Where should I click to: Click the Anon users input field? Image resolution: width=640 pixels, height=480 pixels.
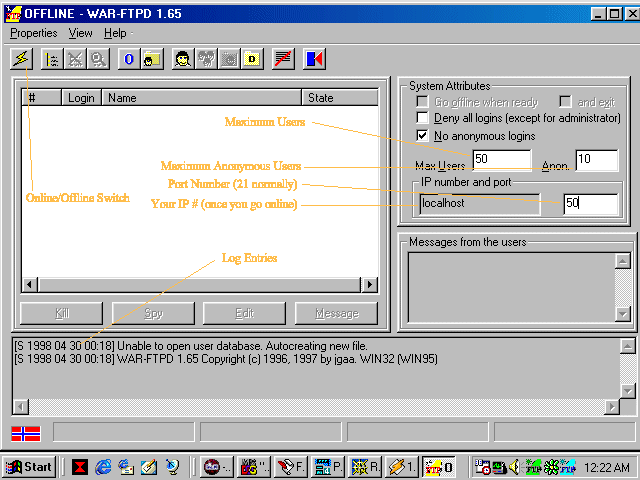[597, 160]
